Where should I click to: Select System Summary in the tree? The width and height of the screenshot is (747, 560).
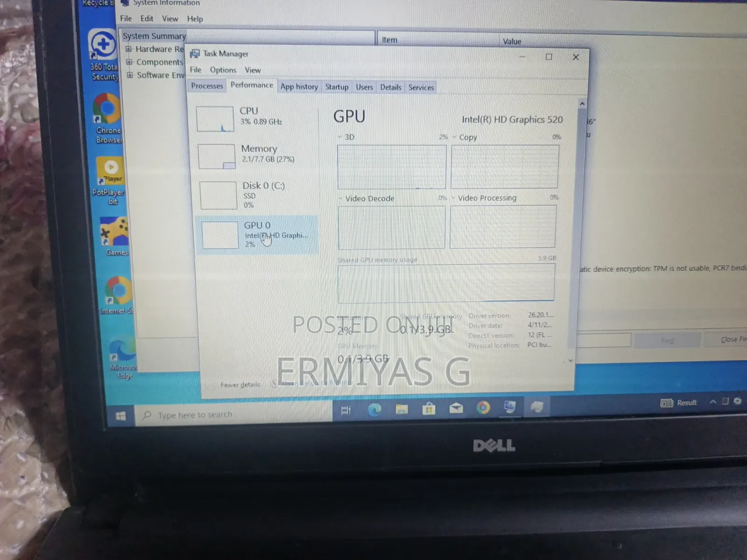click(154, 36)
